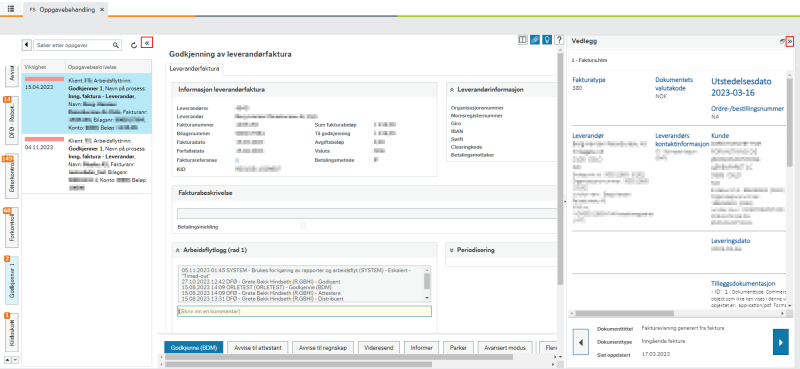Show previous attachment document
The width and height of the screenshot is (800, 369).
click(581, 341)
